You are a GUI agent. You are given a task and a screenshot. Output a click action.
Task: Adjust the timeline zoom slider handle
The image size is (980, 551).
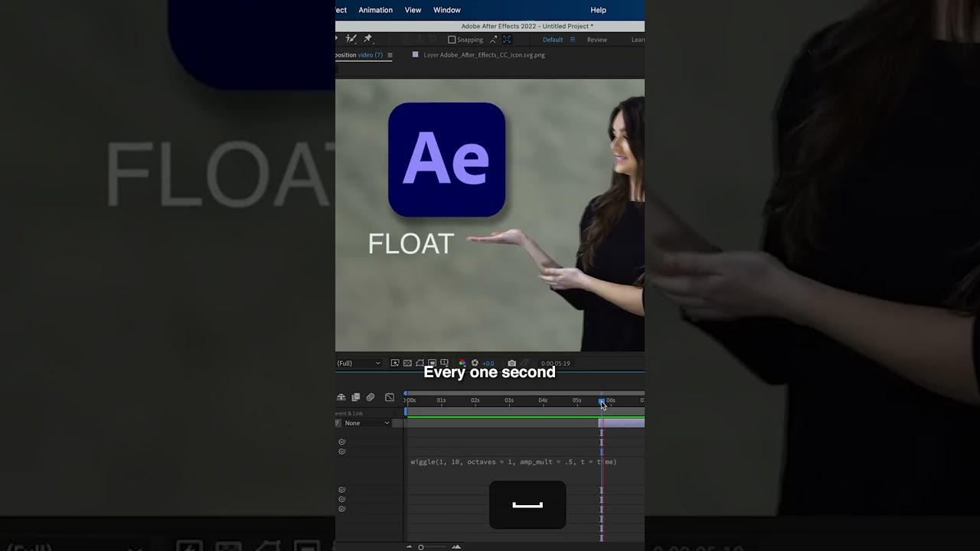pyautogui.click(x=420, y=547)
